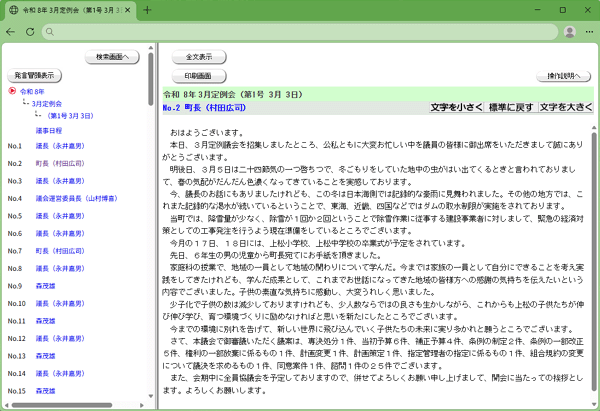Open No.13 森茂雄 statement
This screenshot has height=411, width=600.
46,356
